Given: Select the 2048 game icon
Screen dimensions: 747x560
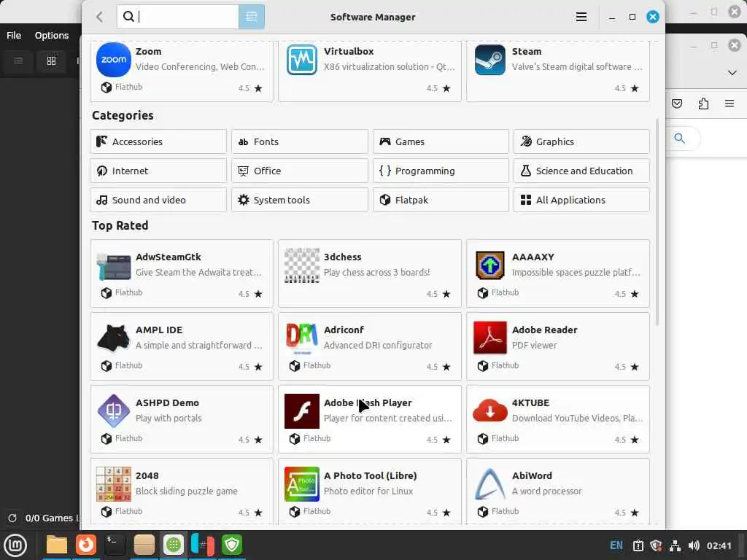Looking at the screenshot, I should coord(113,484).
